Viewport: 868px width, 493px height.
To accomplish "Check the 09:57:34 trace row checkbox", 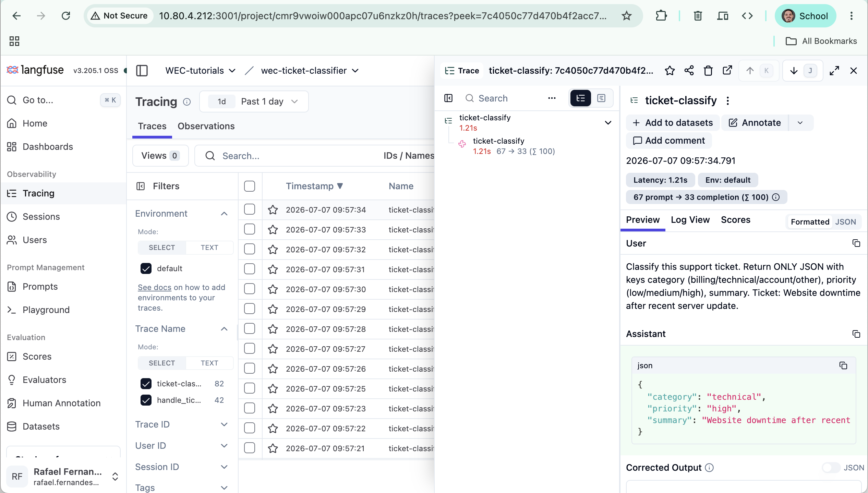I will (250, 209).
